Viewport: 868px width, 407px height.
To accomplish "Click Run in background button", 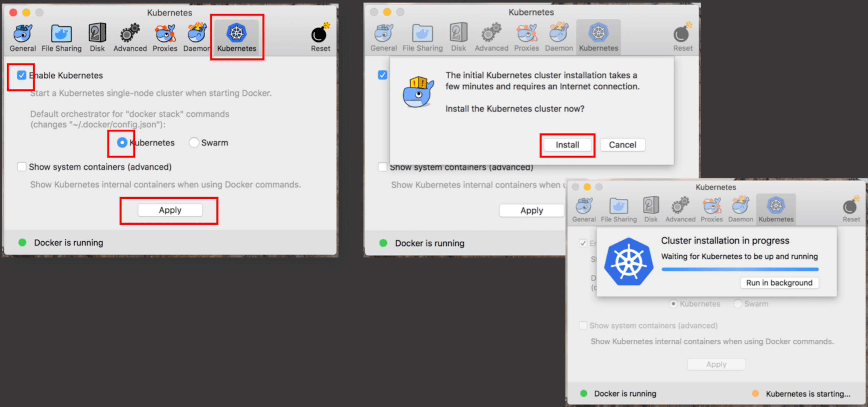I will click(779, 283).
